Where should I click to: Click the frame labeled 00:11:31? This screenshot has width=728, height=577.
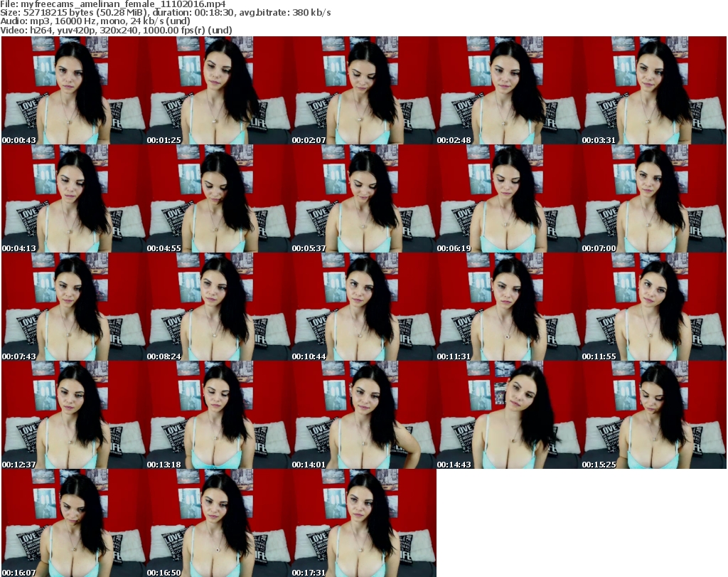[509, 307]
